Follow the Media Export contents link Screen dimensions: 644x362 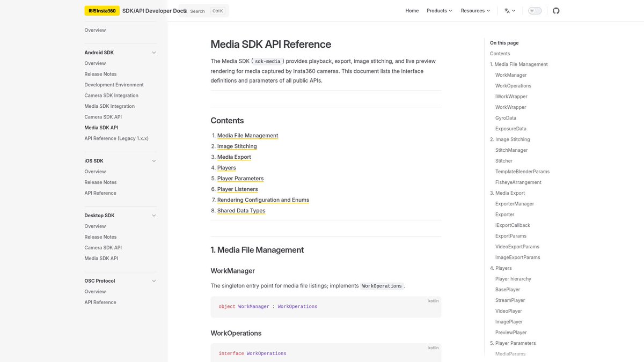[234, 157]
